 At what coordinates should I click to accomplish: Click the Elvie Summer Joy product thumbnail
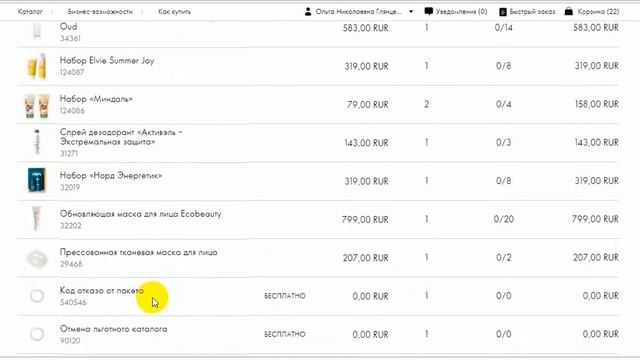[37, 66]
